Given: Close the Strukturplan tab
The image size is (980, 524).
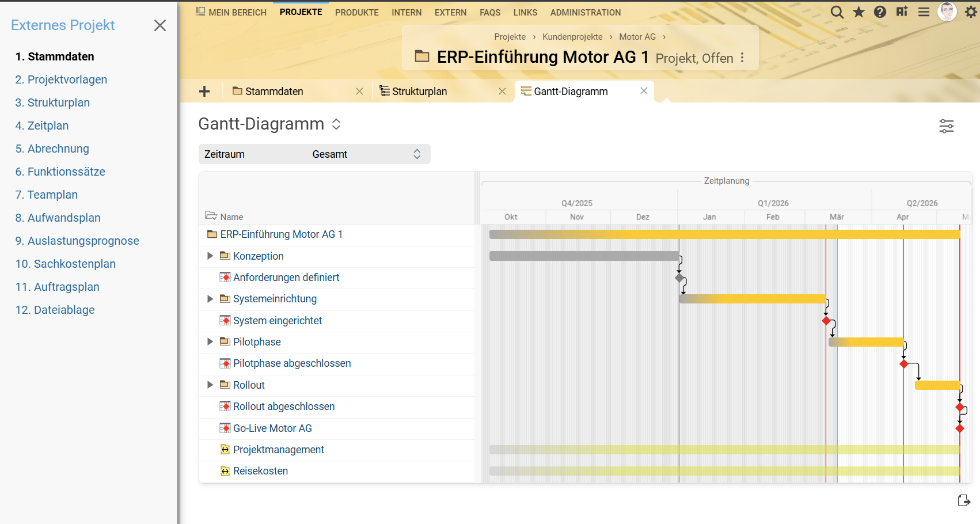Looking at the screenshot, I should 502,91.
